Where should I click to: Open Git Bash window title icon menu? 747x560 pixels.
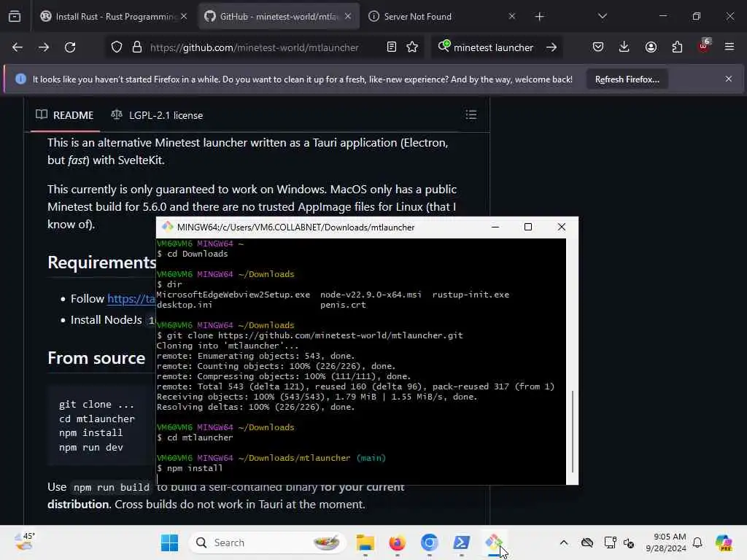click(167, 227)
